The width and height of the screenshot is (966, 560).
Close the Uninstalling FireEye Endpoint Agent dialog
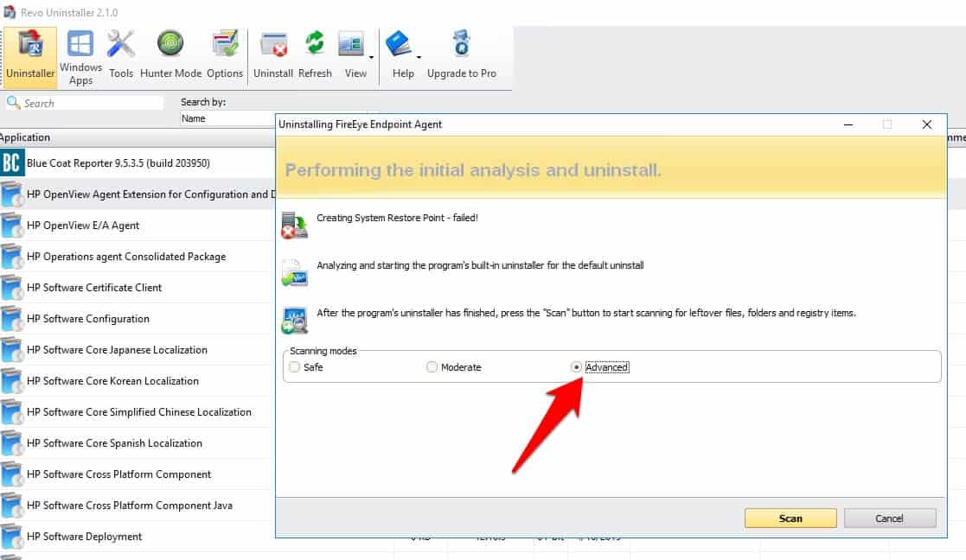click(x=926, y=124)
